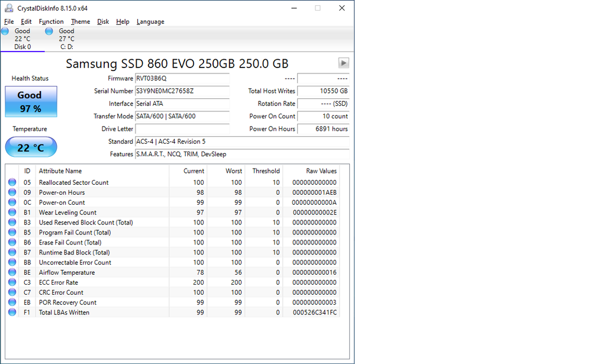Click the CrystalDiskInfo app icon in title bar
The image size is (606, 364).
tap(9, 8)
